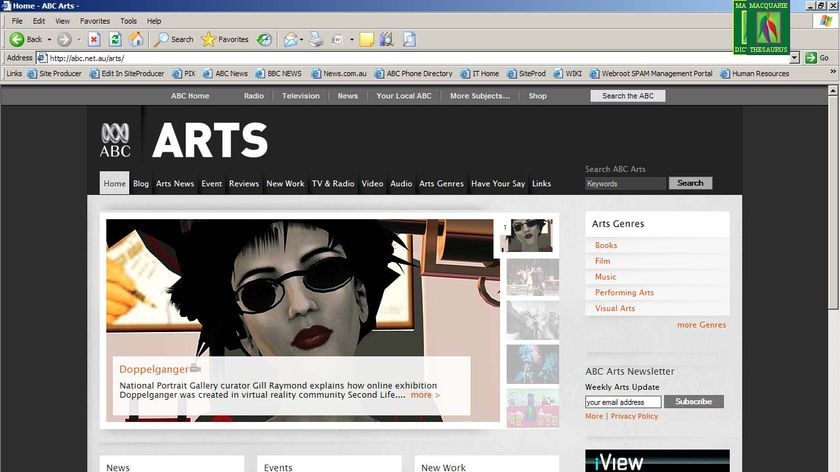Print the page with printer icon
This screenshot has width=840, height=472.
point(317,39)
